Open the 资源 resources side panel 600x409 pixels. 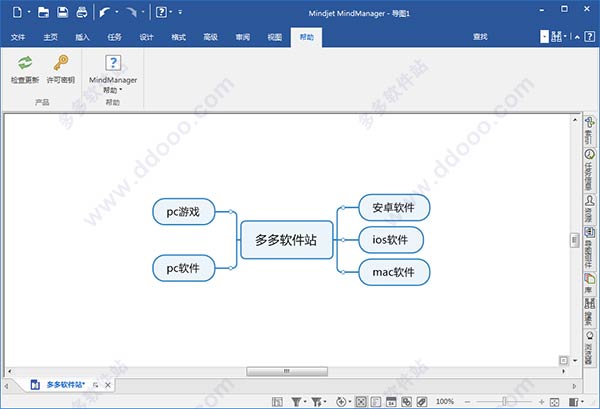point(589,209)
